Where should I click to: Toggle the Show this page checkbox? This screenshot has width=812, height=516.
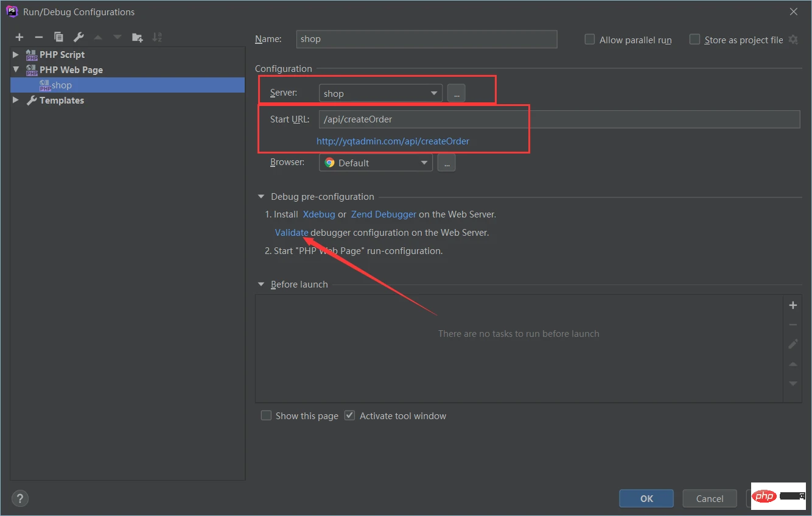pos(266,415)
